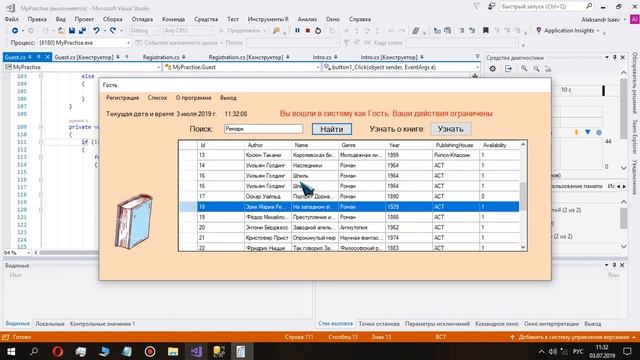This screenshot has height=360, width=640.
Task: Toggle auto-hide pin of Средства диагностики panel
Action: point(615,58)
